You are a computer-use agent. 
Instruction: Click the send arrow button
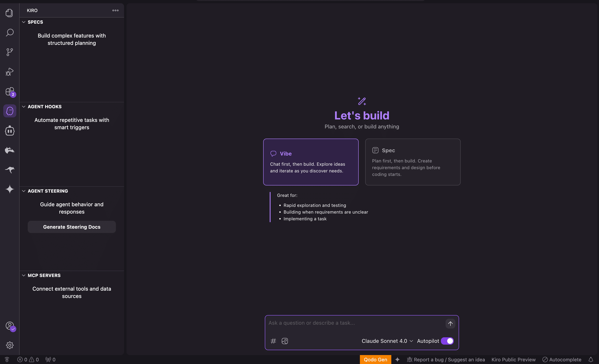coord(450,323)
